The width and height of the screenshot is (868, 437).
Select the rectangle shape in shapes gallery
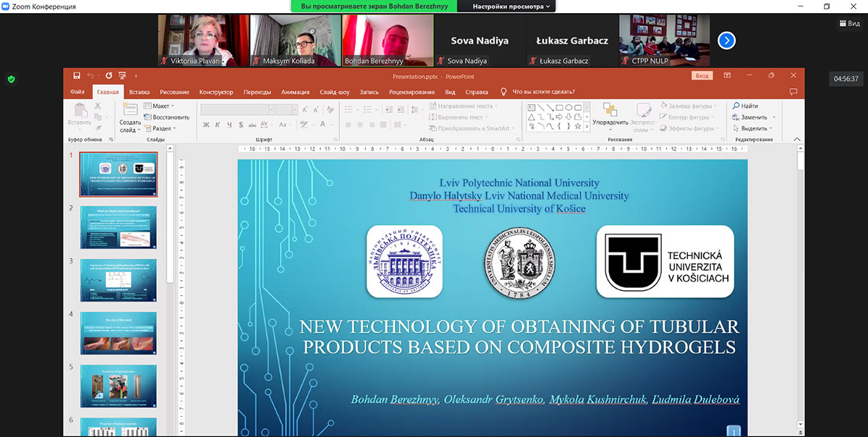pyautogui.click(x=559, y=107)
